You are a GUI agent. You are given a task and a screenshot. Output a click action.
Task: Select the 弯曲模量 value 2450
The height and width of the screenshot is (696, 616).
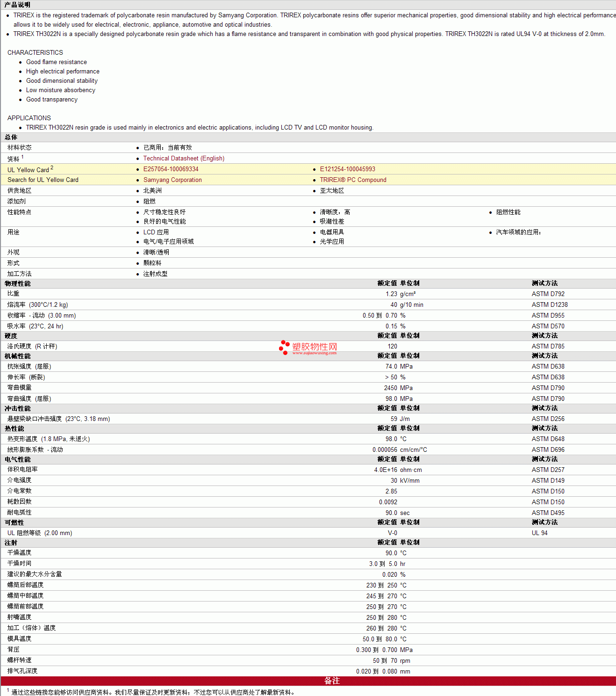tap(391, 388)
